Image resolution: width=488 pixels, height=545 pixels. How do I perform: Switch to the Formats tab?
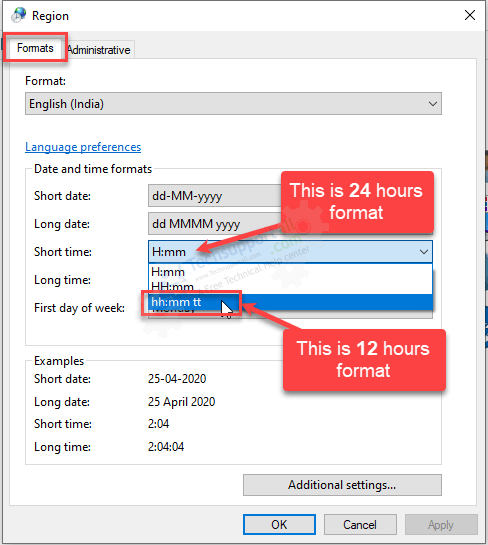tap(35, 48)
